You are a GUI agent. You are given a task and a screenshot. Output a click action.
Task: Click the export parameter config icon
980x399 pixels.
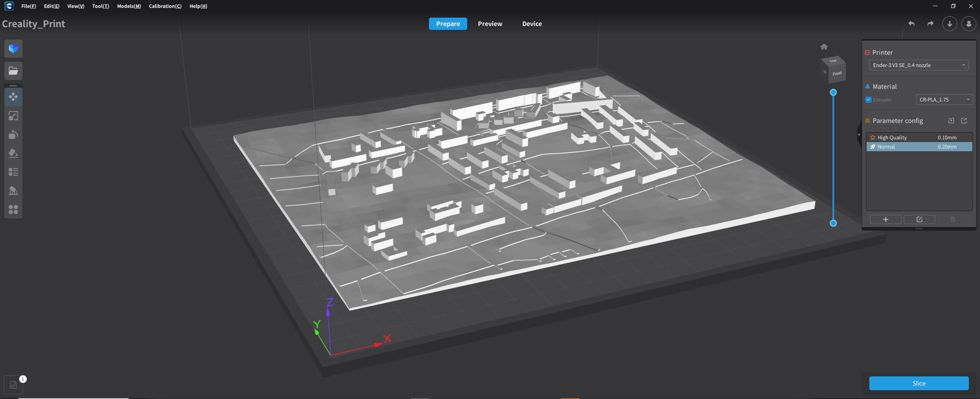[x=964, y=121]
